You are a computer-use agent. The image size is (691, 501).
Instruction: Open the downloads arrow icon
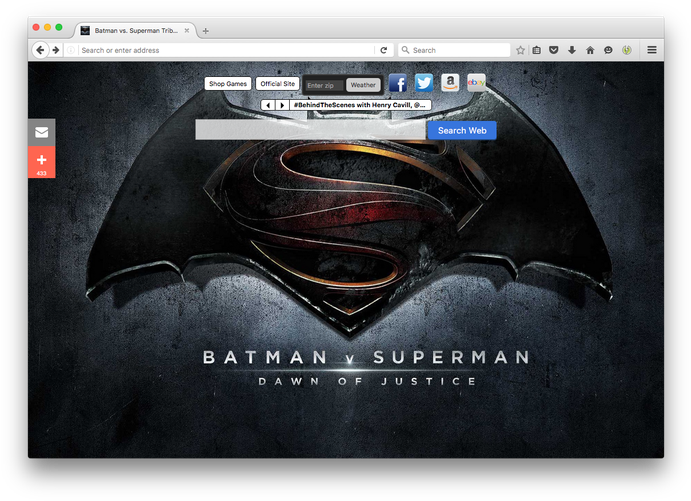[x=572, y=50]
